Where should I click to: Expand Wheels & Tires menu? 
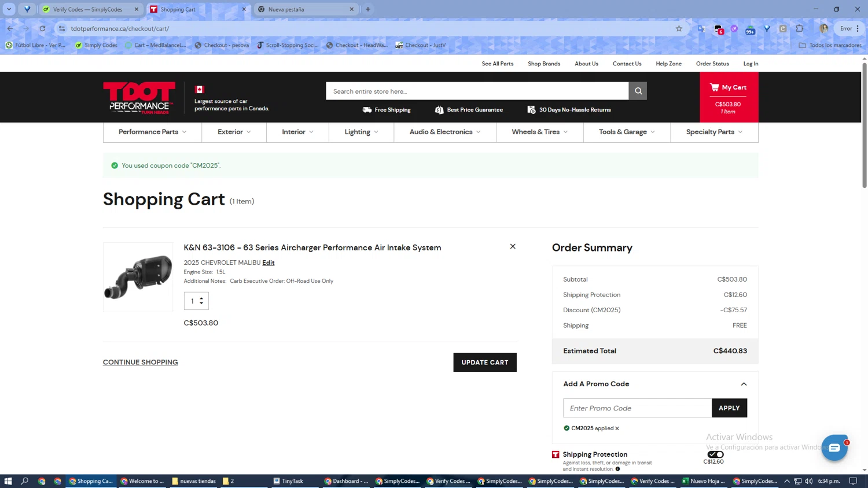click(539, 132)
